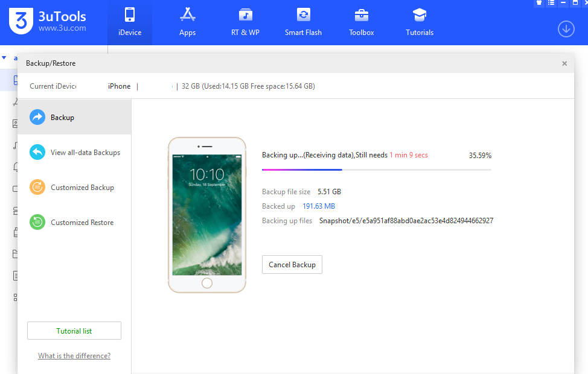
Task: Open the downloads manager arrow icon
Action: (x=566, y=29)
